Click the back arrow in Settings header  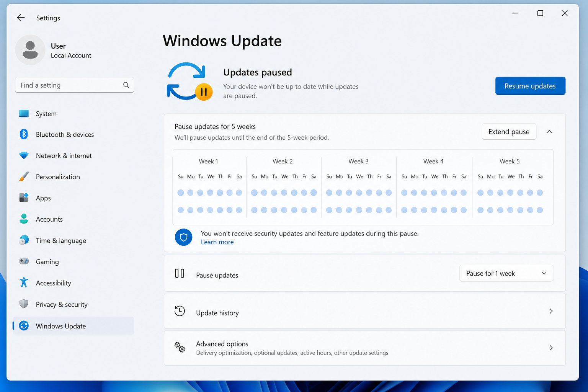pyautogui.click(x=21, y=18)
